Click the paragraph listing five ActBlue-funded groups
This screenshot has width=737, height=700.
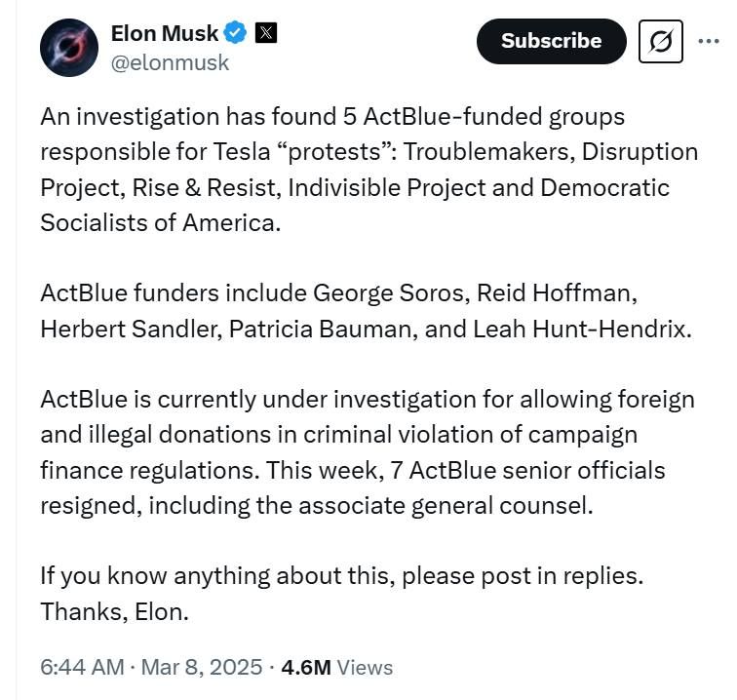(368, 170)
